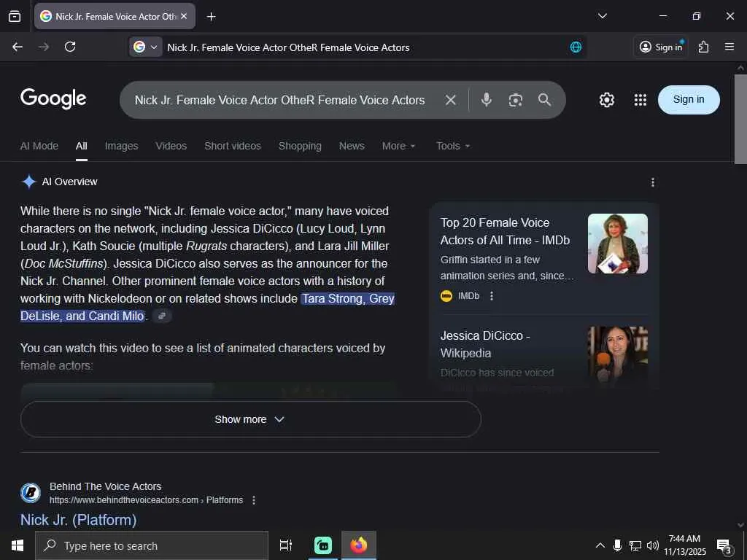Go back to the previous page
Viewport: 747px width, 560px height.
tap(18, 47)
